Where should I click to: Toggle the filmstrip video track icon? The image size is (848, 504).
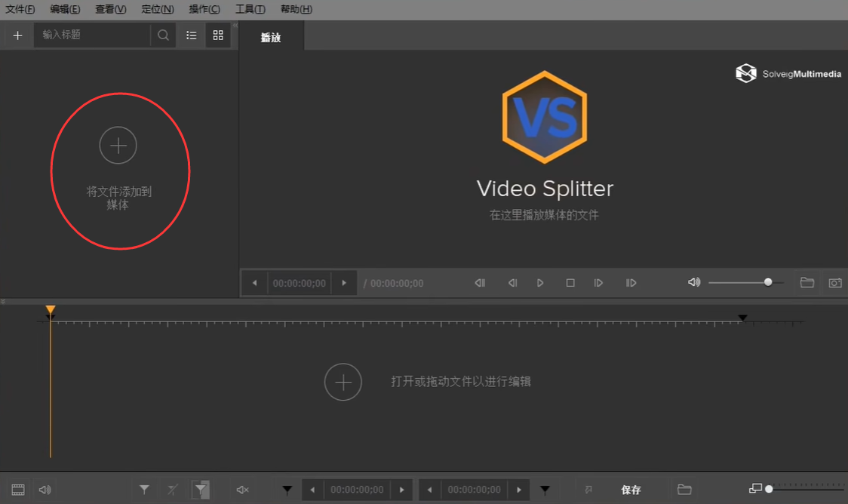(x=18, y=490)
